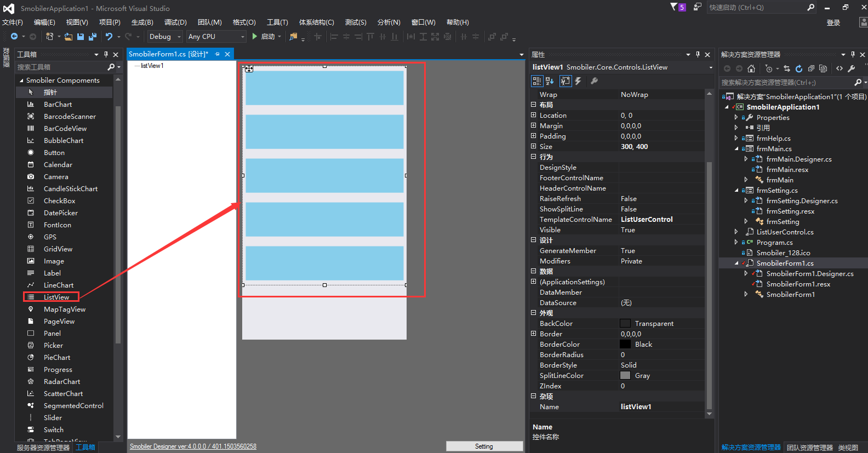Collapse the frmMain.cs tree node

pos(736,148)
